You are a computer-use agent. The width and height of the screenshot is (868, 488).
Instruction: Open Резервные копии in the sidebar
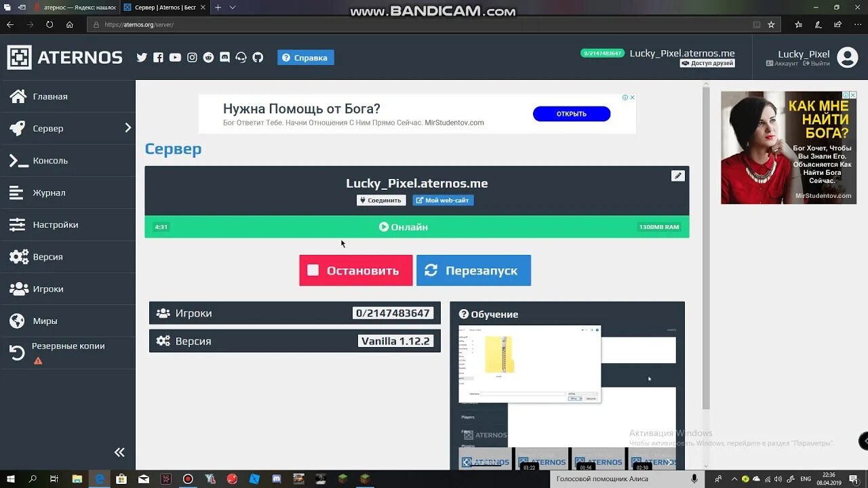[68, 352]
